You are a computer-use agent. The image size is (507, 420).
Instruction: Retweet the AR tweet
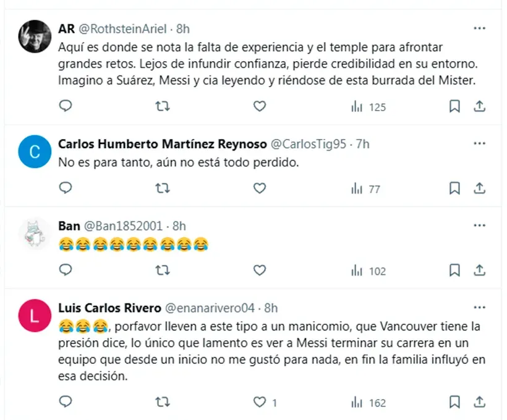[x=162, y=106]
